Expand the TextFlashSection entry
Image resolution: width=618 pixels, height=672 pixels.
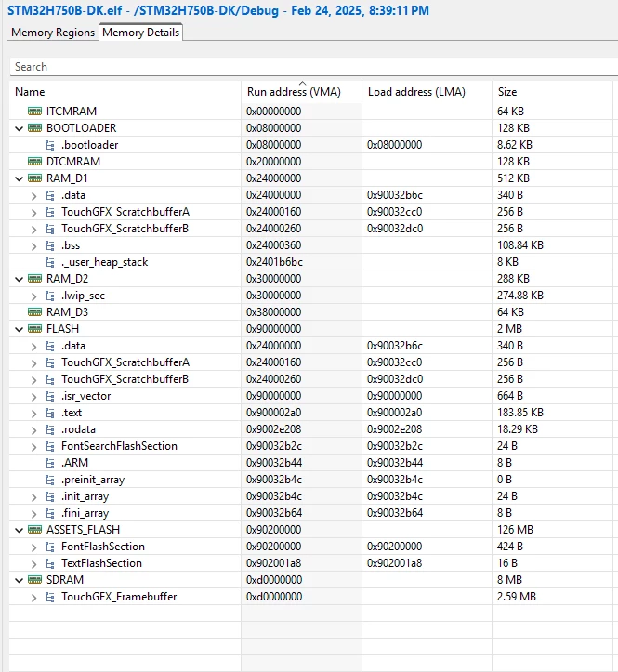[x=33, y=564]
